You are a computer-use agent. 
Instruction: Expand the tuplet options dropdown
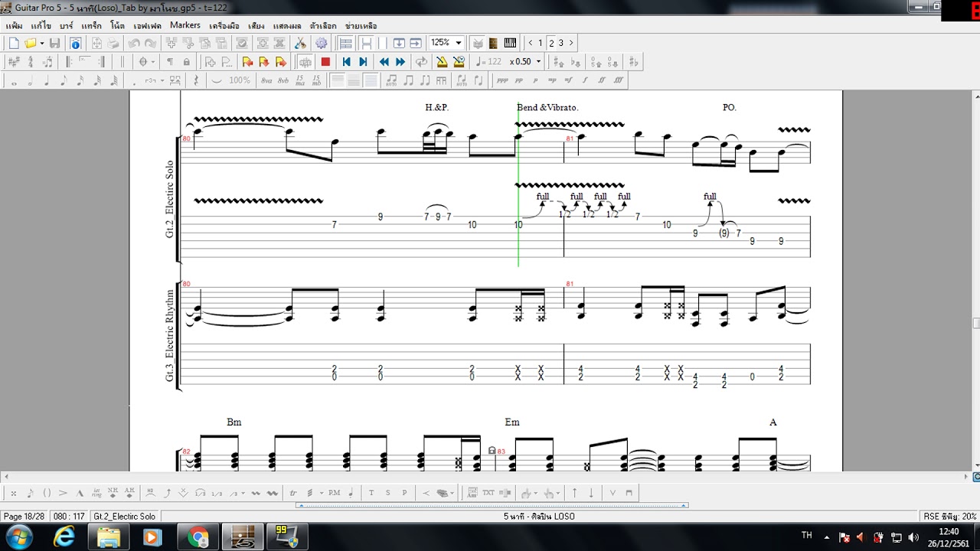(162, 80)
